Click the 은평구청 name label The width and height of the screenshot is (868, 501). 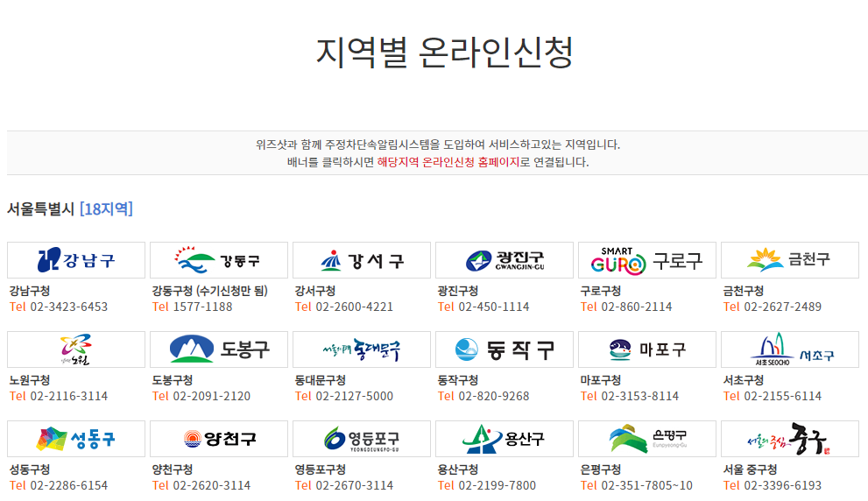point(601,469)
